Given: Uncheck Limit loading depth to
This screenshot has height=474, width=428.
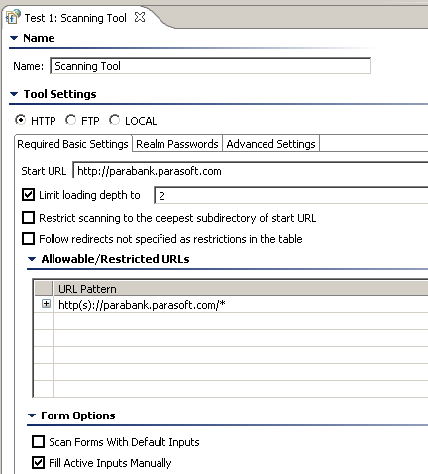Looking at the screenshot, I should [28, 195].
